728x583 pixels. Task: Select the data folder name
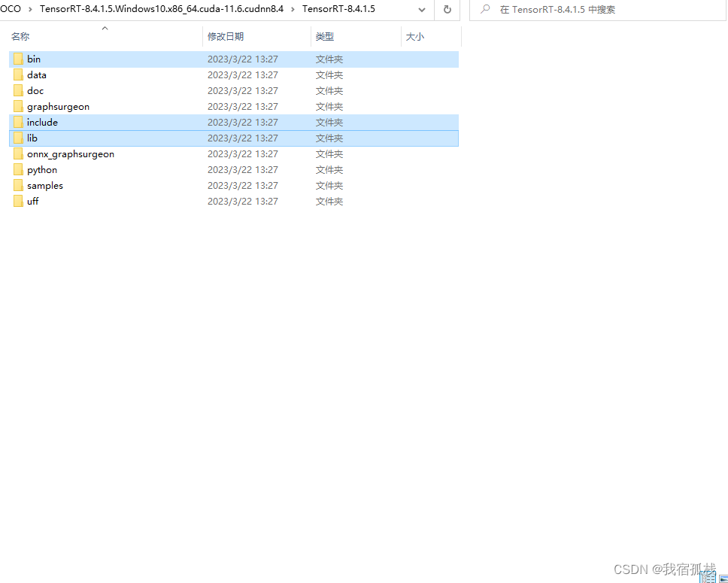coord(37,74)
